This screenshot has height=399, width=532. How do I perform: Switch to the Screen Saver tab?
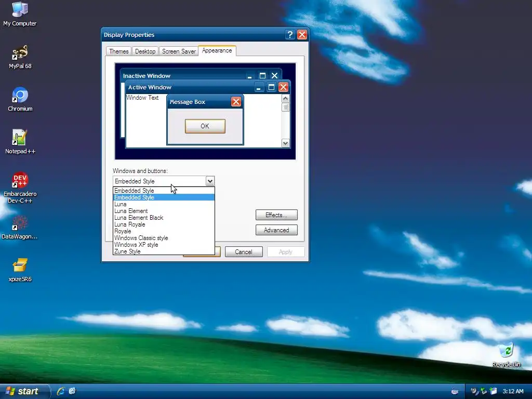coord(179,51)
